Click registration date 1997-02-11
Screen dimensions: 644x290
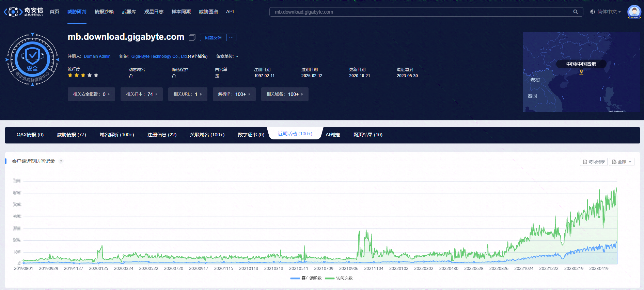point(264,76)
